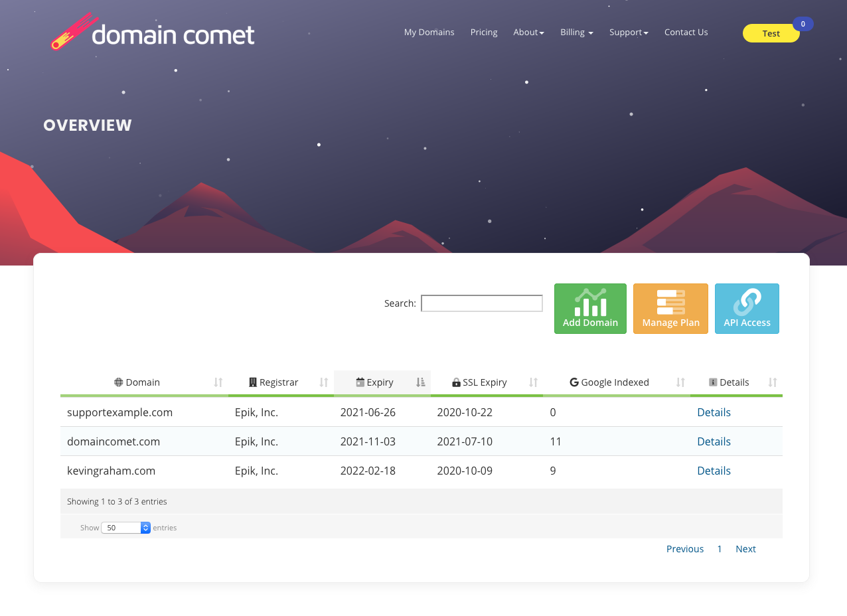The image size is (847, 616).
Task: Toggle sort order on the Domain column
Action: coord(219,382)
